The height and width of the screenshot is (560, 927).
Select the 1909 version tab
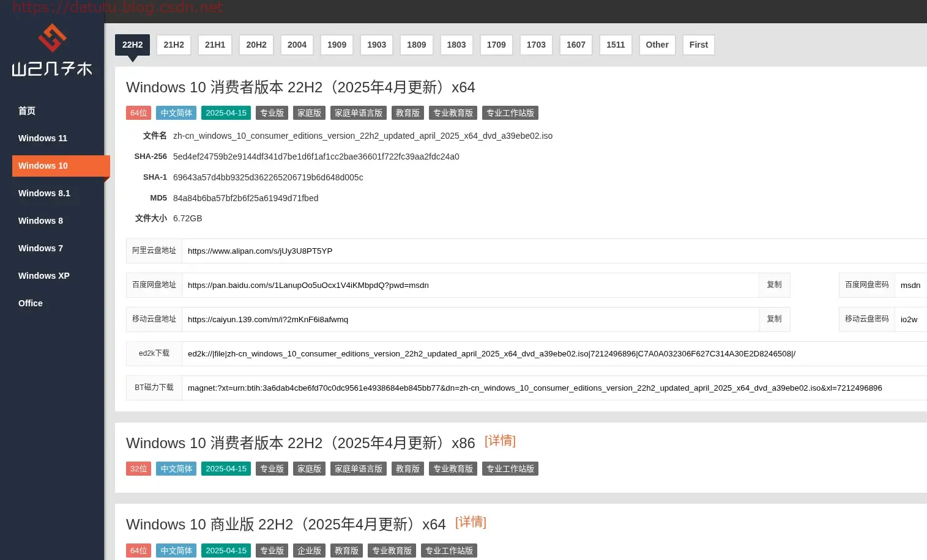click(x=337, y=45)
